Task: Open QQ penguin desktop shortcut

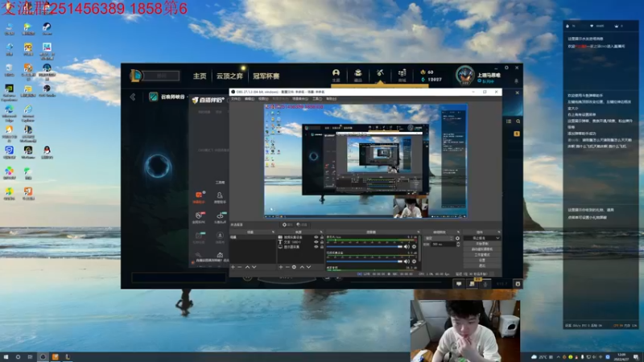Action: click(47, 152)
